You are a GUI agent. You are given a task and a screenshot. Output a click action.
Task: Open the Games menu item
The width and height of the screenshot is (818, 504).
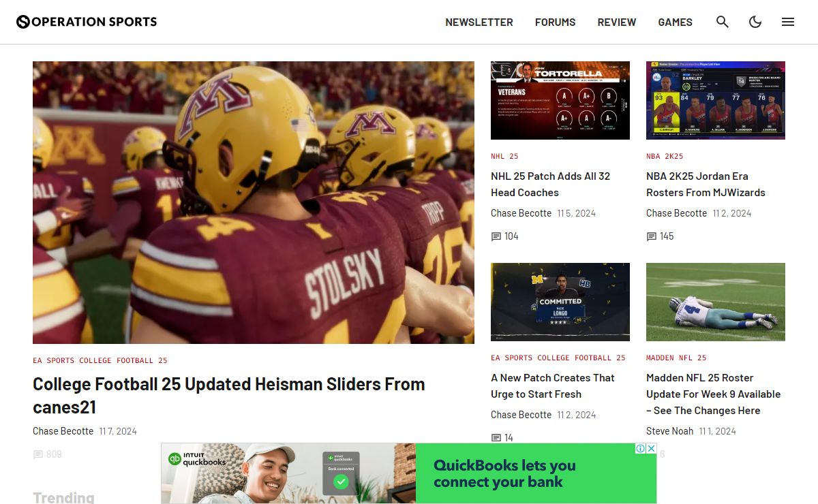tap(676, 22)
